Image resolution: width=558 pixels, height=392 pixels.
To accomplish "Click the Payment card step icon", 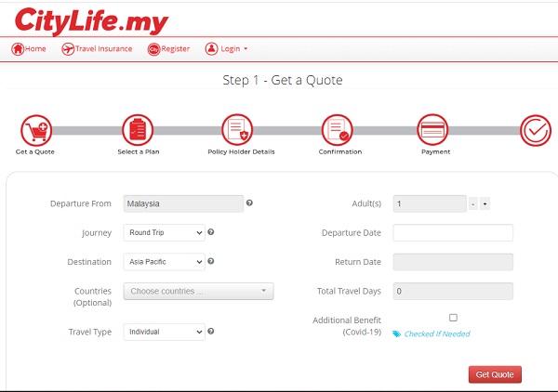I will tap(433, 129).
